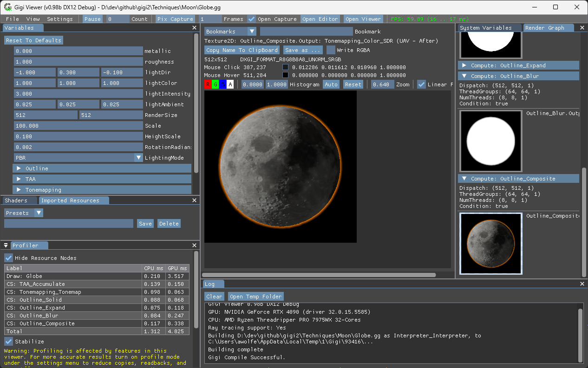Screen dimensions: 588x368
Task: Disable the Linear Filter checkbox
Action: (x=421, y=84)
